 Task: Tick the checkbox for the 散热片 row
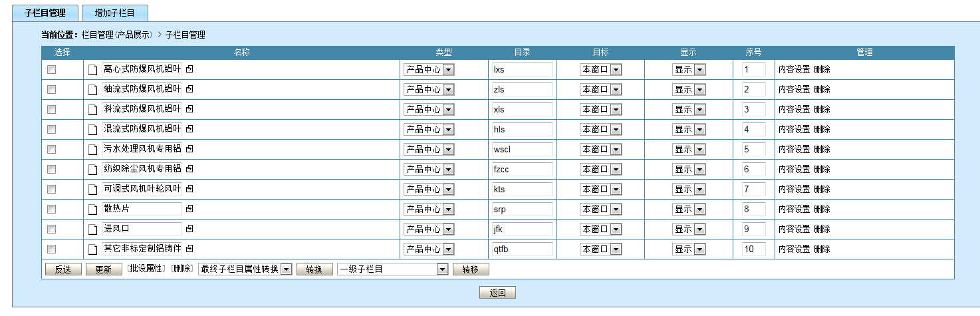click(51, 210)
